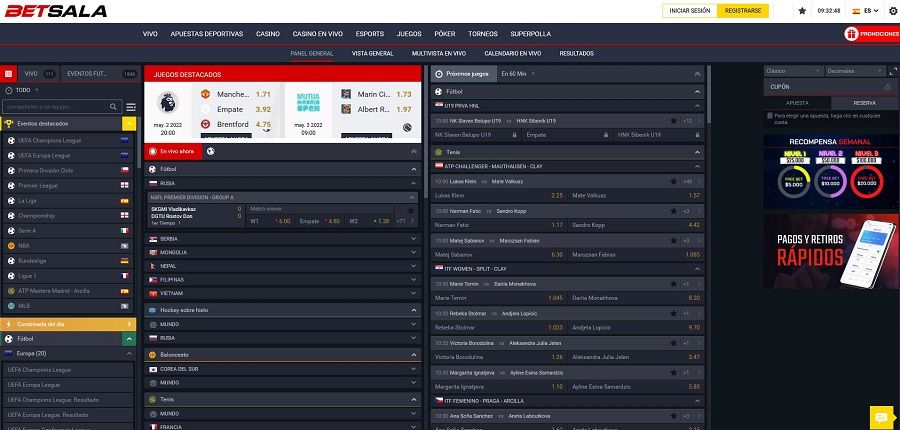Click the soccer ball filter next to En vivo ahora
This screenshot has width=900, height=430.
tap(211, 152)
